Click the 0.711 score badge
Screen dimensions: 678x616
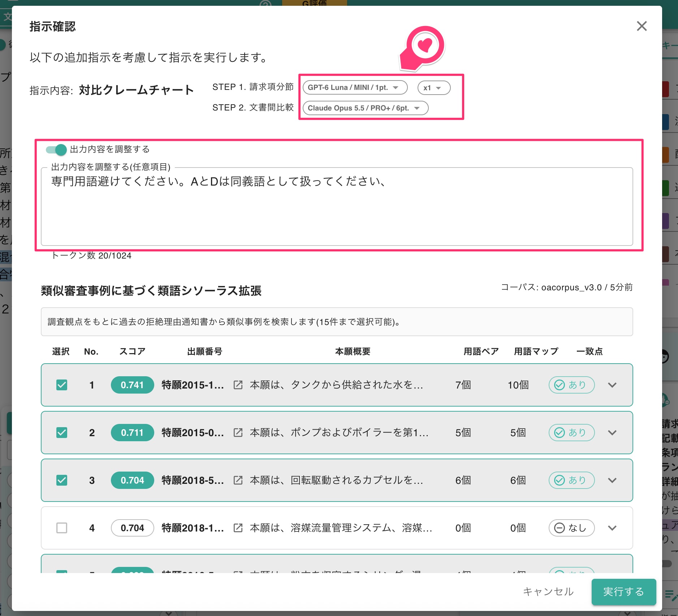point(132,433)
